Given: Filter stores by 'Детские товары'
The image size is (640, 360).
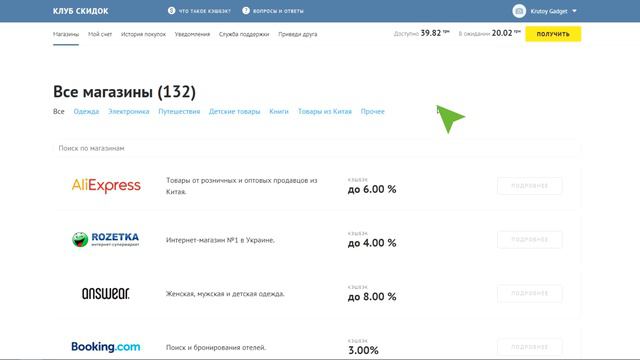Looking at the screenshot, I should [x=234, y=111].
